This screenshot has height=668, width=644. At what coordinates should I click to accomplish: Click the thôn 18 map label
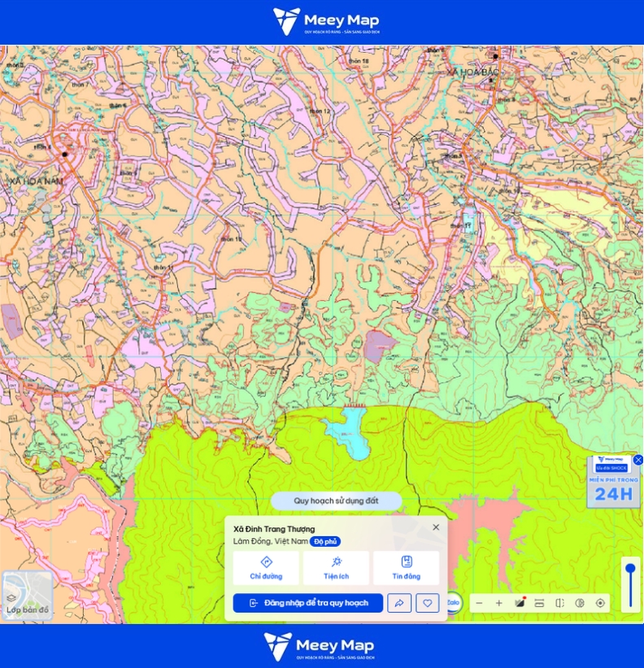(x=359, y=61)
